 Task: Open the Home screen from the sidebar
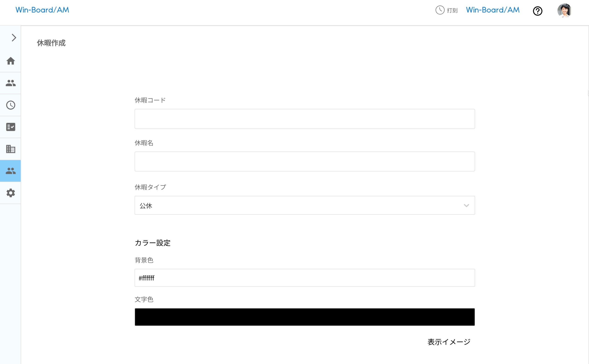click(10, 61)
